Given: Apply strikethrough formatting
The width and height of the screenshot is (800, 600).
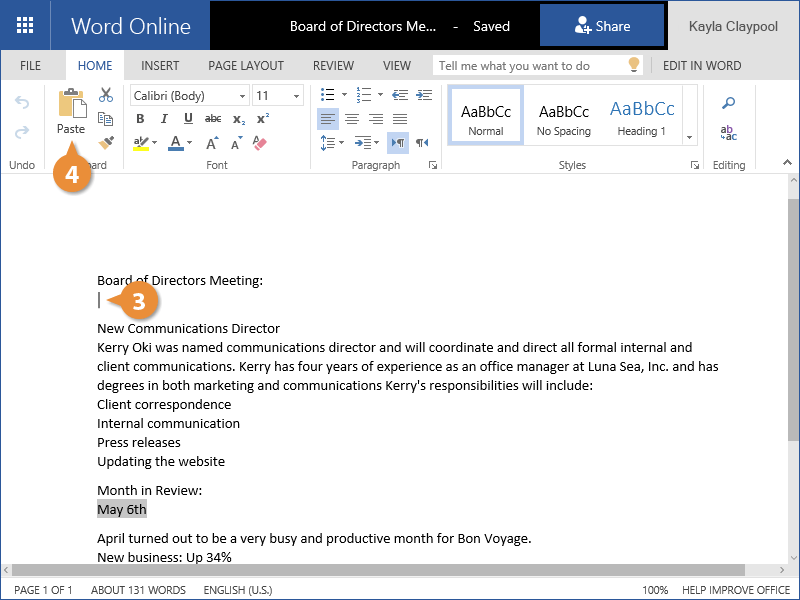Looking at the screenshot, I should click(x=213, y=119).
